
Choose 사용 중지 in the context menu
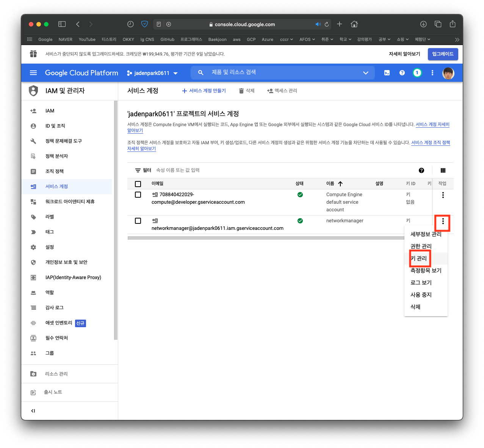click(426, 295)
